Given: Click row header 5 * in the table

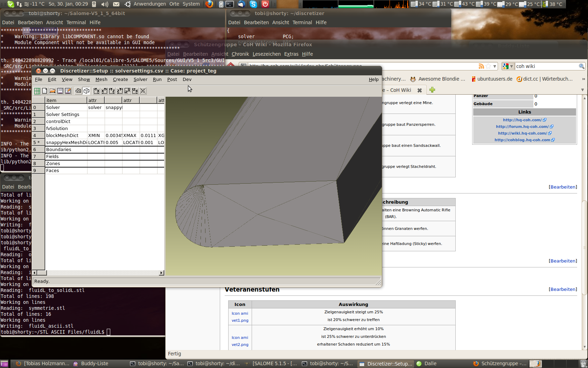Looking at the screenshot, I should tap(38, 143).
